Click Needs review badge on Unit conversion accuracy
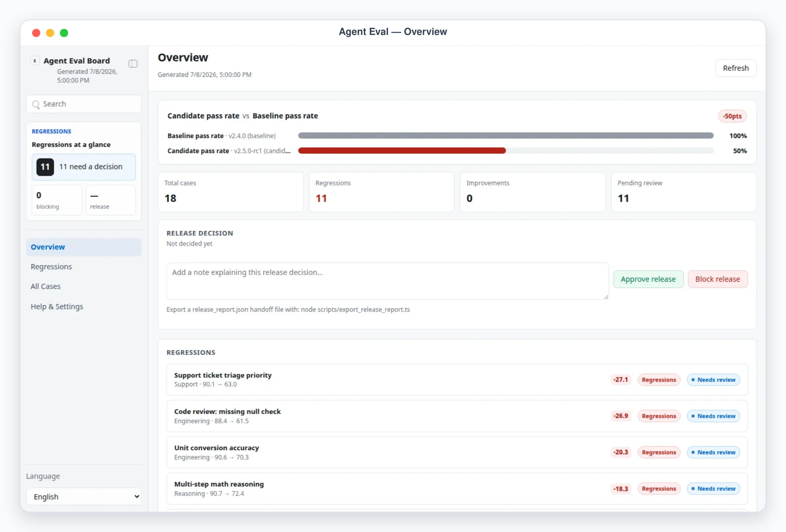 [713, 452]
